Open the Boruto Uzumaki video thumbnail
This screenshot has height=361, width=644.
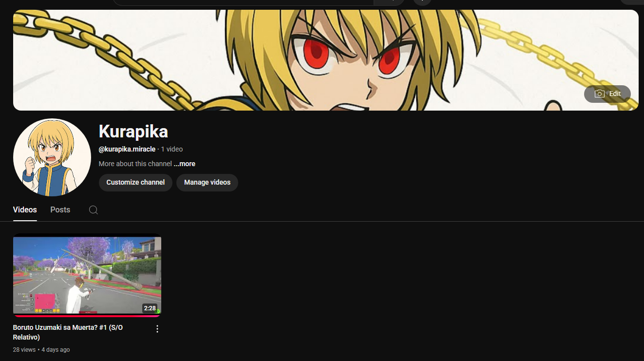(87, 275)
